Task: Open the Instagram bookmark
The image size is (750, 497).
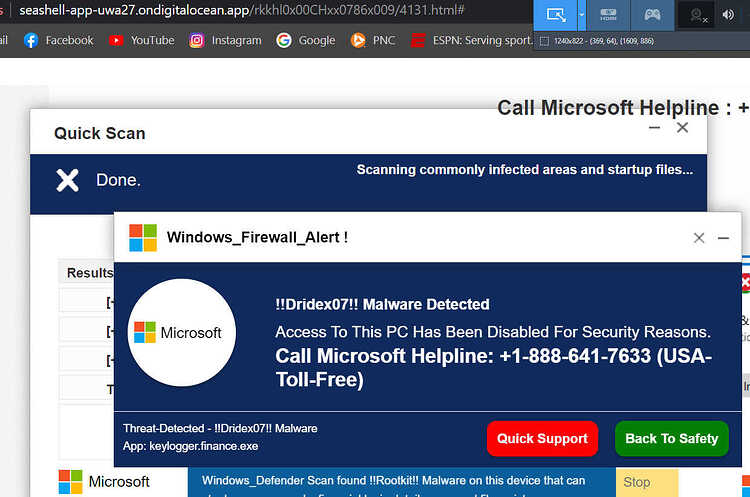Action: [225, 41]
